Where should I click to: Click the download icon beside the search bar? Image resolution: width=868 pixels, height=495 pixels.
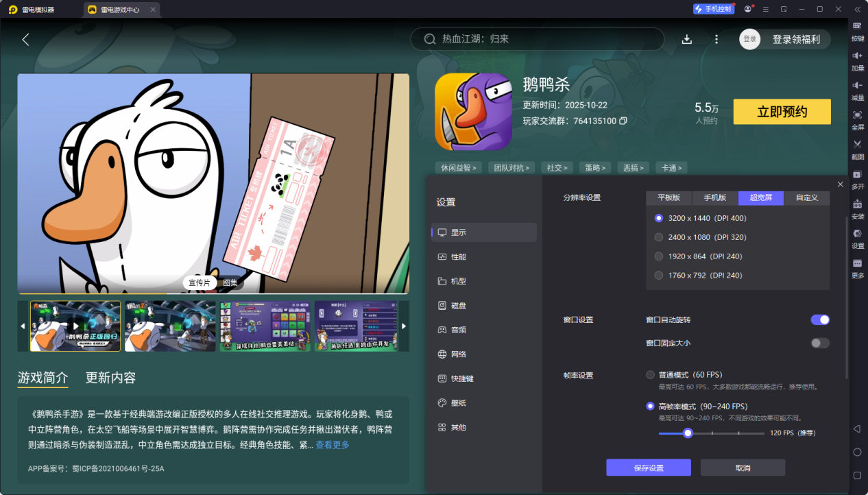click(686, 39)
